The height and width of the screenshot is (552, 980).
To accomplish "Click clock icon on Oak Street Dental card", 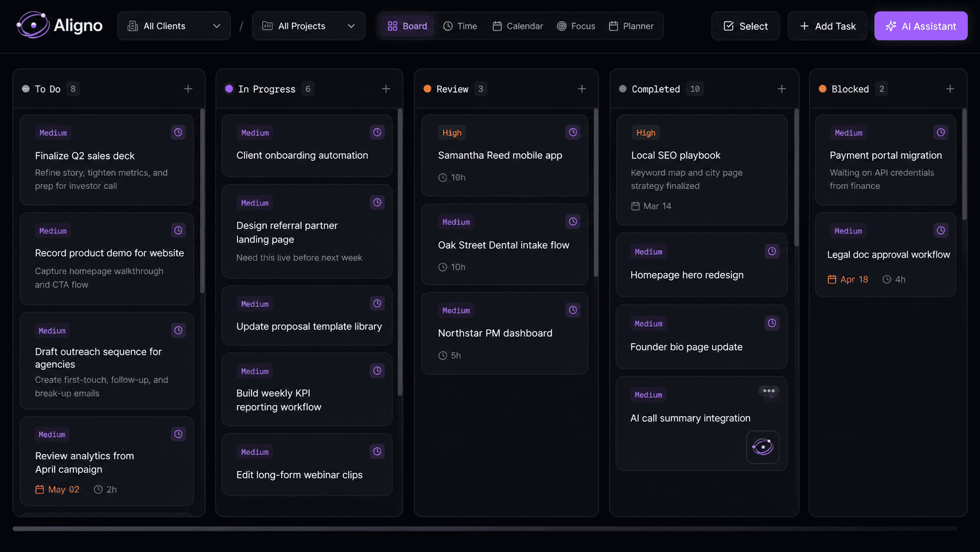I will pos(573,221).
